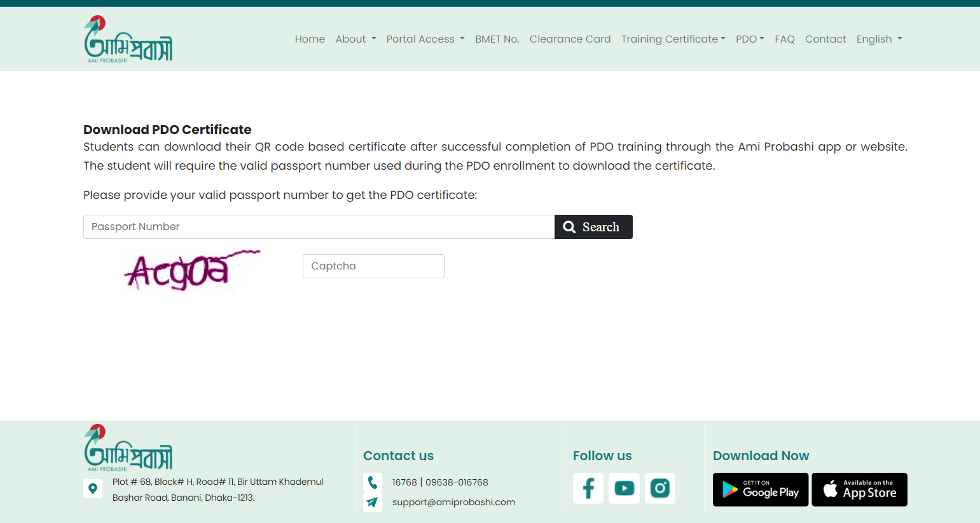The height and width of the screenshot is (523, 980).
Task: Click the Ami Probashi logo in the header
Action: click(128, 38)
